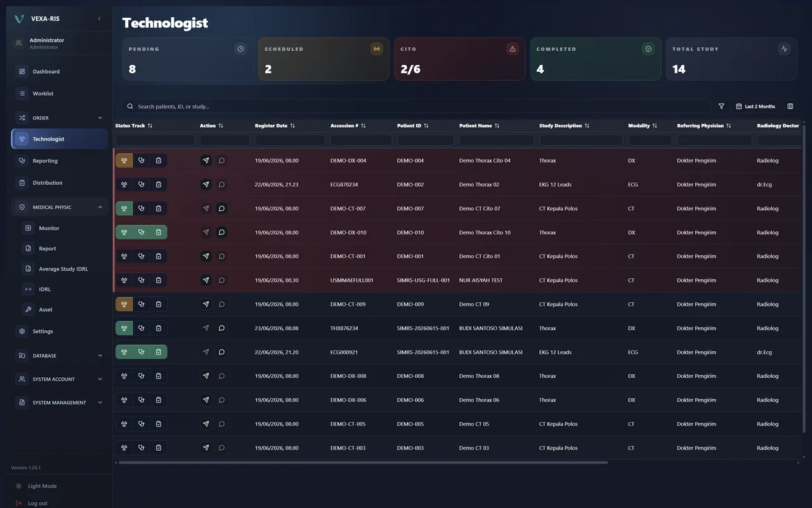
Task: Expand the SYSTEM ACCOUNT section
Action: [60, 379]
